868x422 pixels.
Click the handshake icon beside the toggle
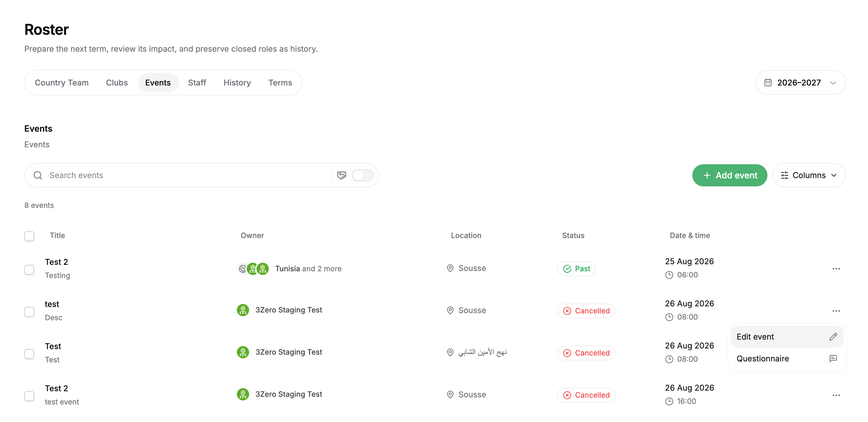pyautogui.click(x=341, y=175)
